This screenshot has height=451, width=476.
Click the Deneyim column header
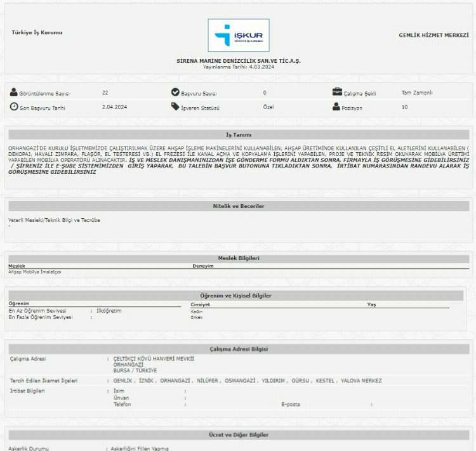pyautogui.click(x=203, y=266)
